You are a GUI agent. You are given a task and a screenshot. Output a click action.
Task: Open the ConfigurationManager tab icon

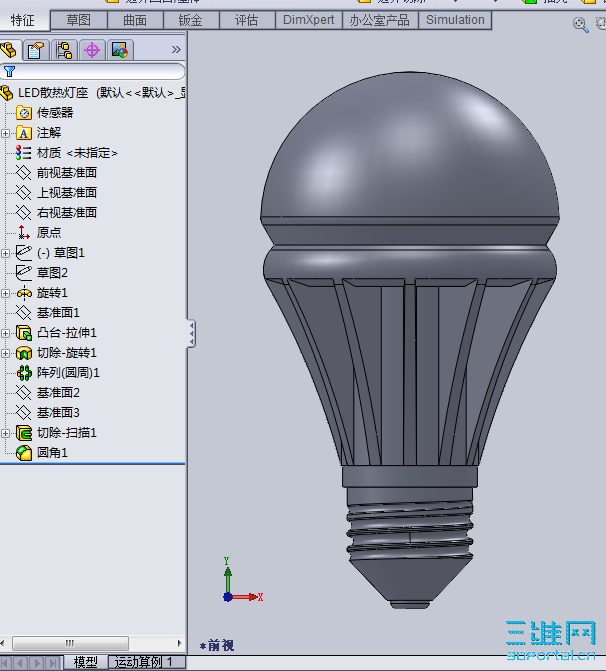(64, 50)
